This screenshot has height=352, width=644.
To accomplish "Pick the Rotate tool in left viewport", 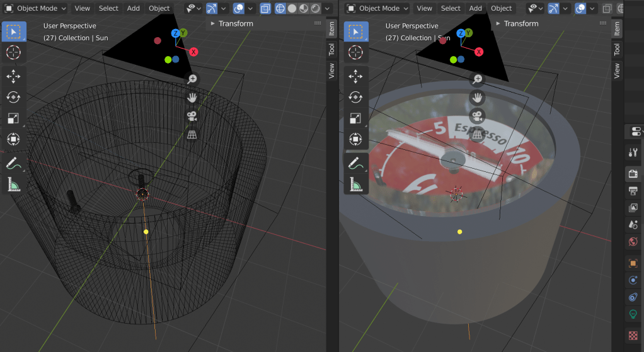I will (x=14, y=97).
